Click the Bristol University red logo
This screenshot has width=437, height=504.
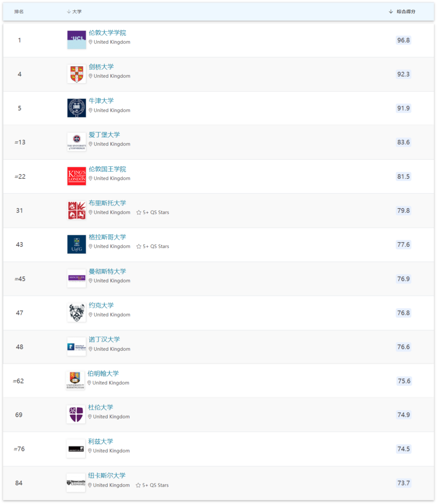[x=76, y=210]
